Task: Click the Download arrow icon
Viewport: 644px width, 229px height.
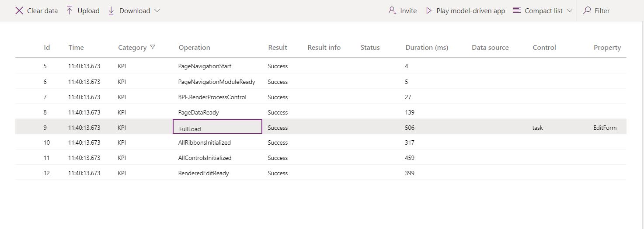Action: click(111, 11)
